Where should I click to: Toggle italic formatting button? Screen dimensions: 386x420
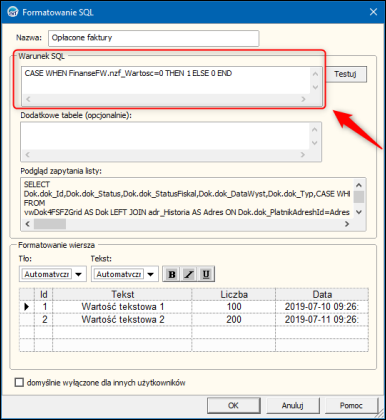coord(189,274)
